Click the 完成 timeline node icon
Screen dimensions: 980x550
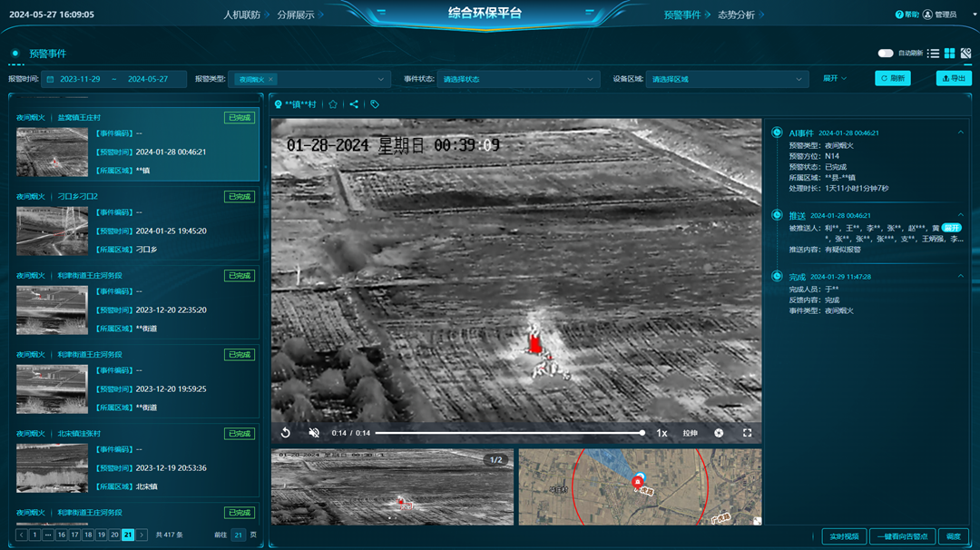pos(777,276)
